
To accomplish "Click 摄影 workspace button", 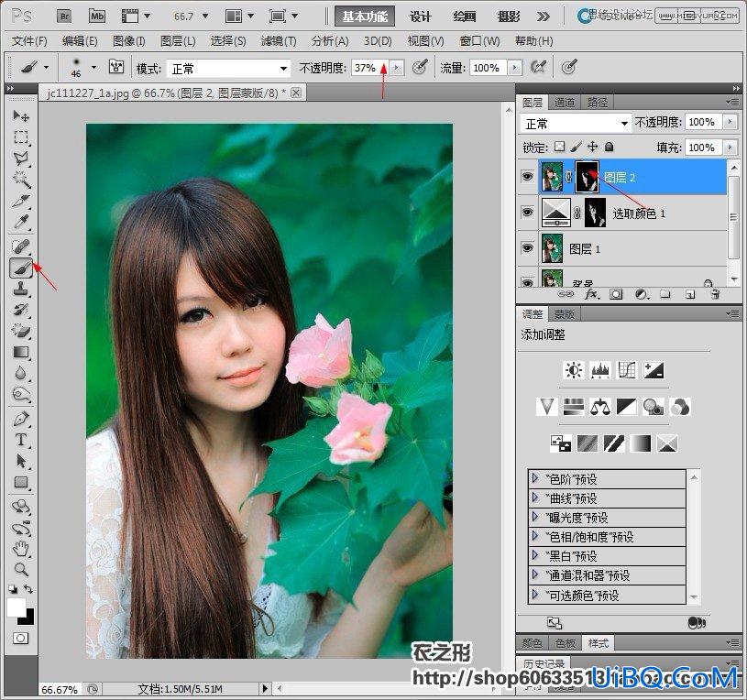I will 509,16.
